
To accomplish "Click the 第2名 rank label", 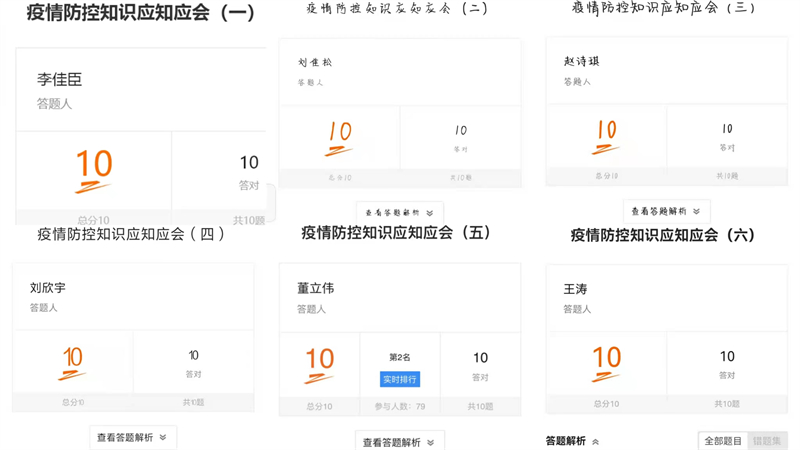I will pyautogui.click(x=400, y=357).
